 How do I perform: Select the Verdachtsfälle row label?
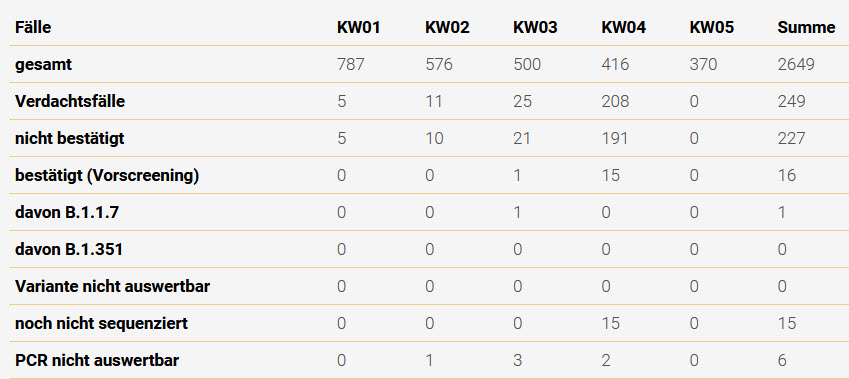[x=70, y=101]
